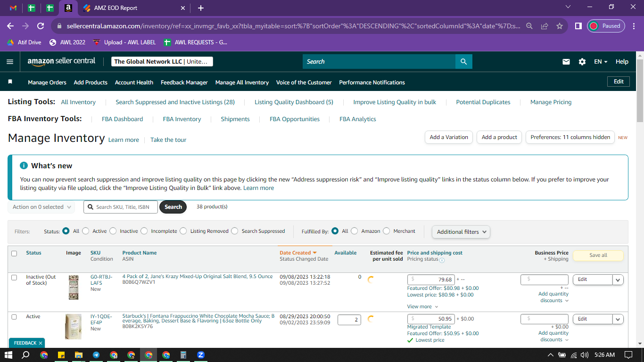
Task: Open Account Health in the navigation bar
Action: 134,82
